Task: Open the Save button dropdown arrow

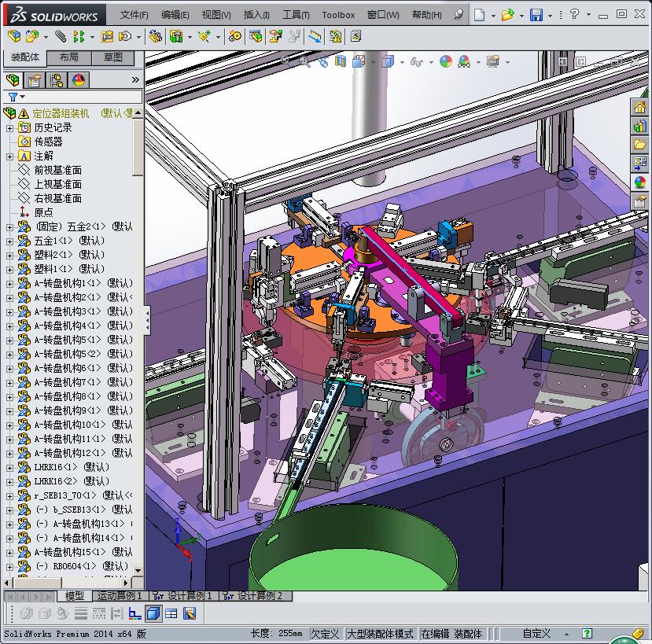Action: (550, 16)
